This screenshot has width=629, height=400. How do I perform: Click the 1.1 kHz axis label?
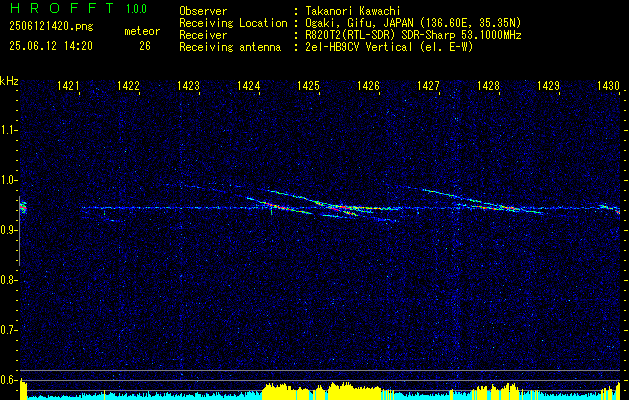tap(8, 130)
